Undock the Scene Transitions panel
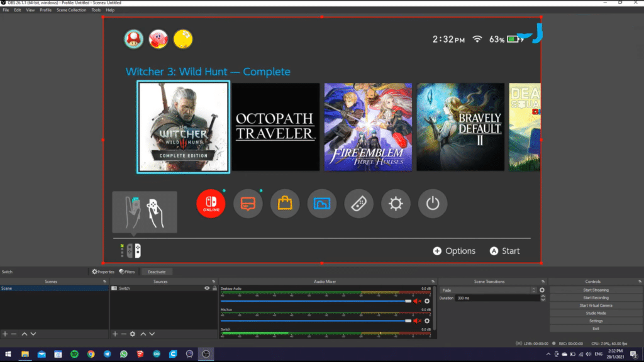Screen dimensions: 644x362 543,282
